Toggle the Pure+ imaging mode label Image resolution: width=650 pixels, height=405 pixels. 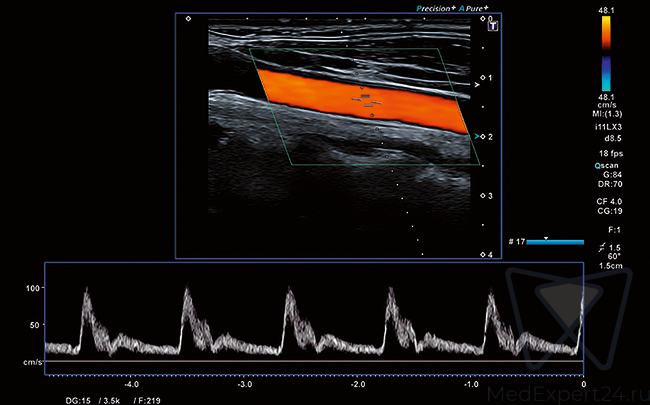(479, 7)
